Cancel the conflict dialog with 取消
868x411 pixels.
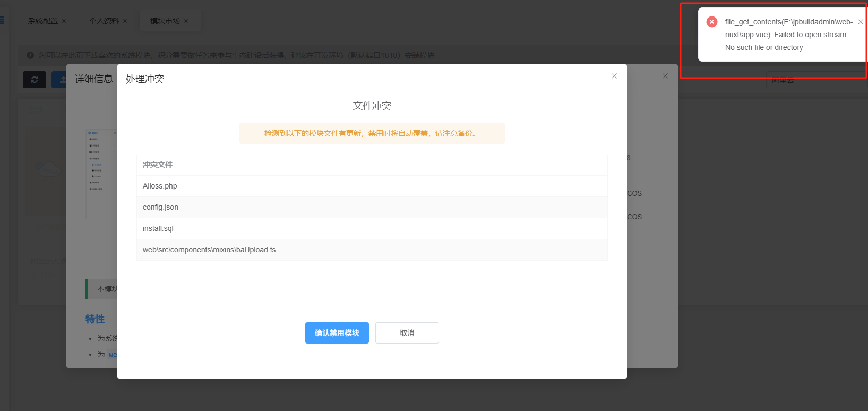tap(407, 333)
